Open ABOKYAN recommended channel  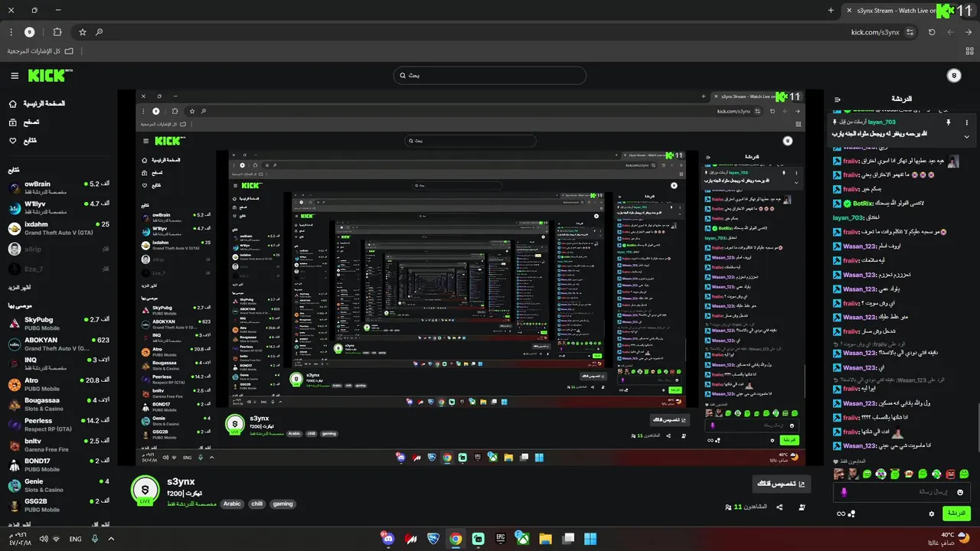58,344
